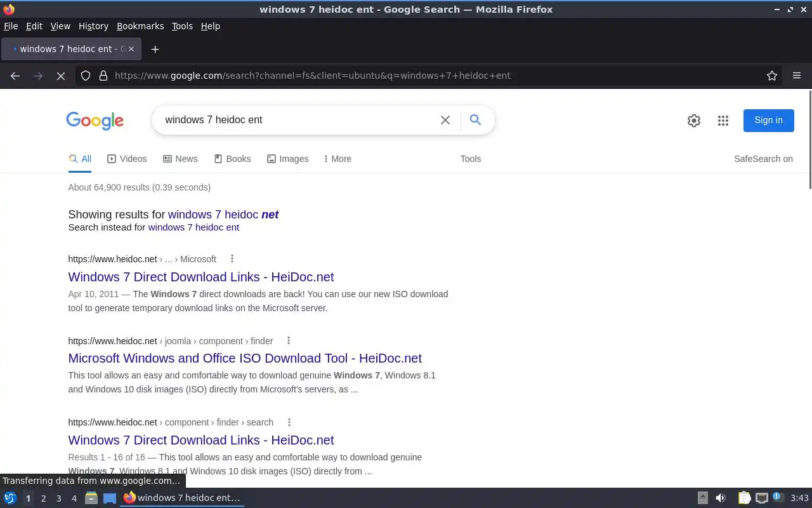Open the File menu
Screen dimensions: 812x508
pos(11,26)
